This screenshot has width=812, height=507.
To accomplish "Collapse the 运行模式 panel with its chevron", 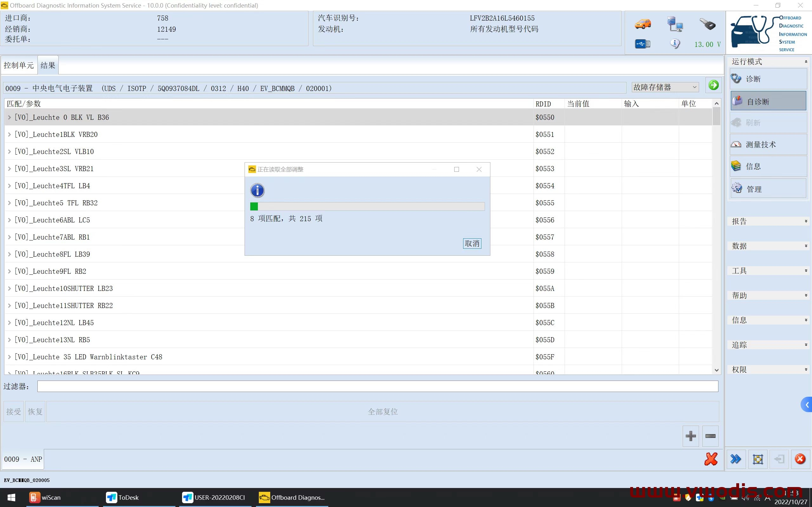I will 806,61.
